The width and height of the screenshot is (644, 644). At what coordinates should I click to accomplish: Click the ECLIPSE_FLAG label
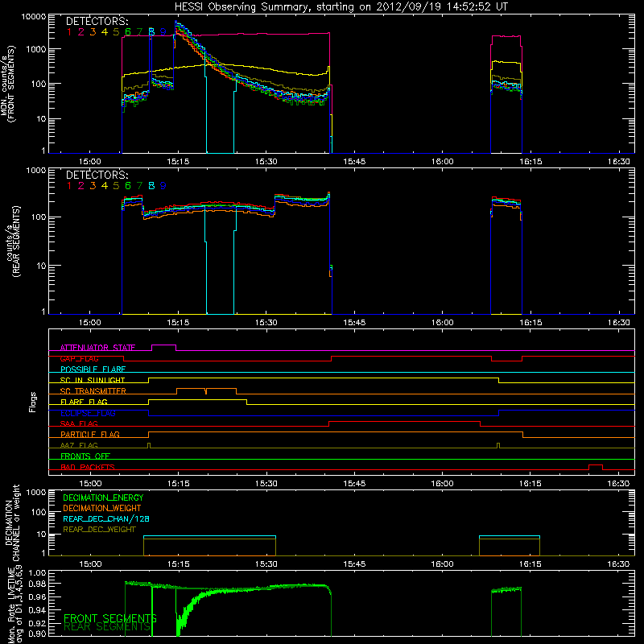(x=88, y=413)
